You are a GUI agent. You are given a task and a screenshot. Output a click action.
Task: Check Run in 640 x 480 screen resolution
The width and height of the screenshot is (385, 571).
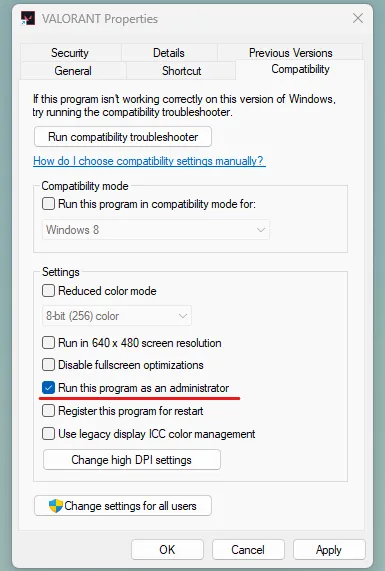pos(48,343)
